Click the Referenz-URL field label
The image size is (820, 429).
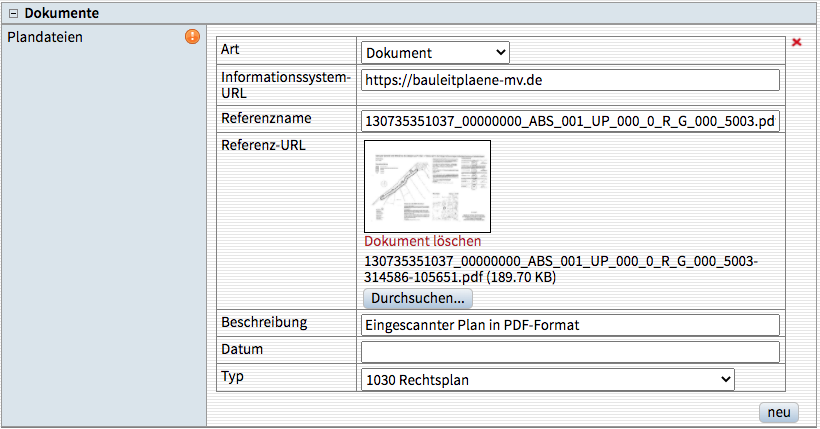coord(263,145)
